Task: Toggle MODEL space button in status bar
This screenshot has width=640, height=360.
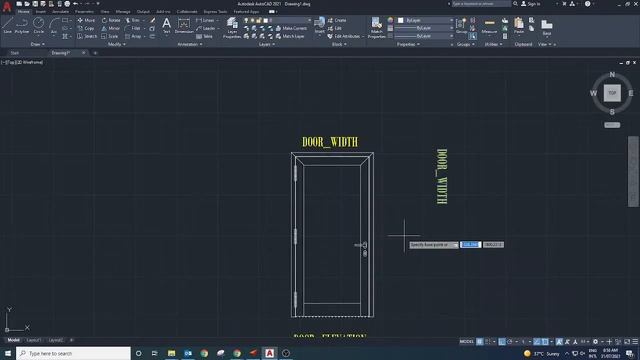Action: tap(467, 342)
